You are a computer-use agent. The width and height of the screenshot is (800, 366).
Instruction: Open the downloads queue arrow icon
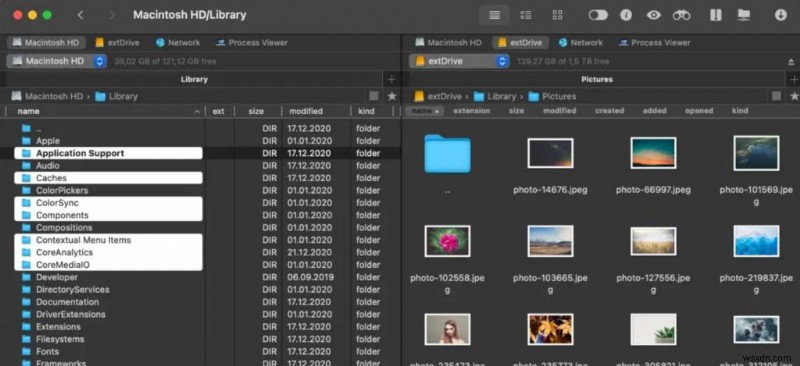pyautogui.click(x=780, y=15)
